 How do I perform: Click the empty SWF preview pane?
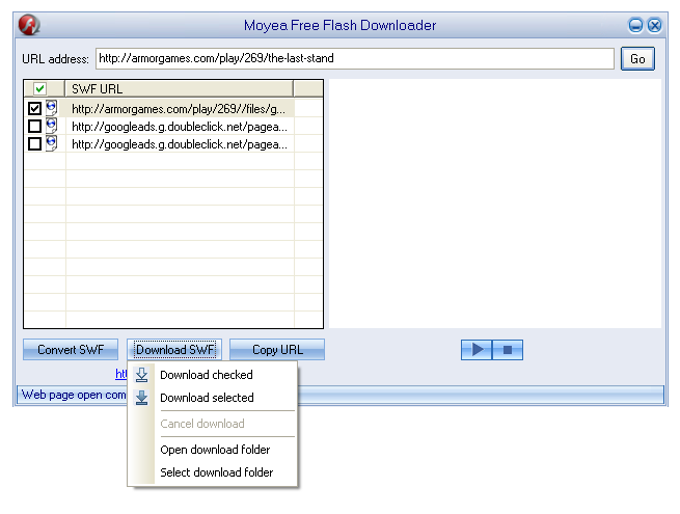[x=495, y=203]
